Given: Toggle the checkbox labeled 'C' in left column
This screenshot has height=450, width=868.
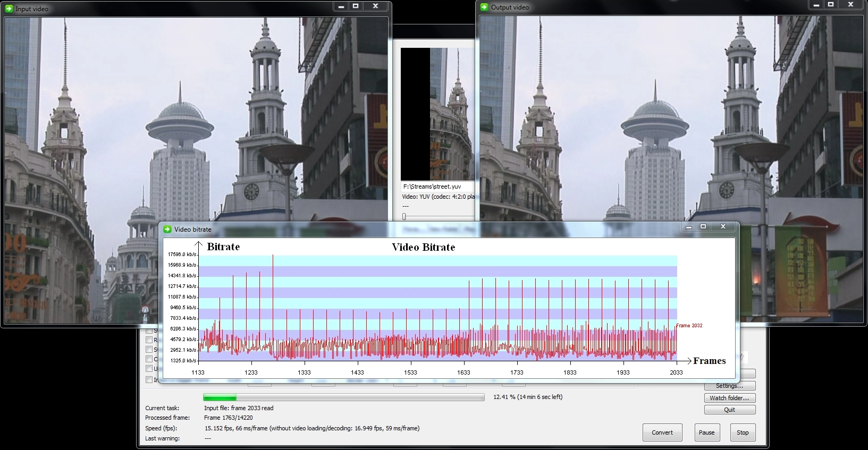Looking at the screenshot, I should pyautogui.click(x=149, y=359).
